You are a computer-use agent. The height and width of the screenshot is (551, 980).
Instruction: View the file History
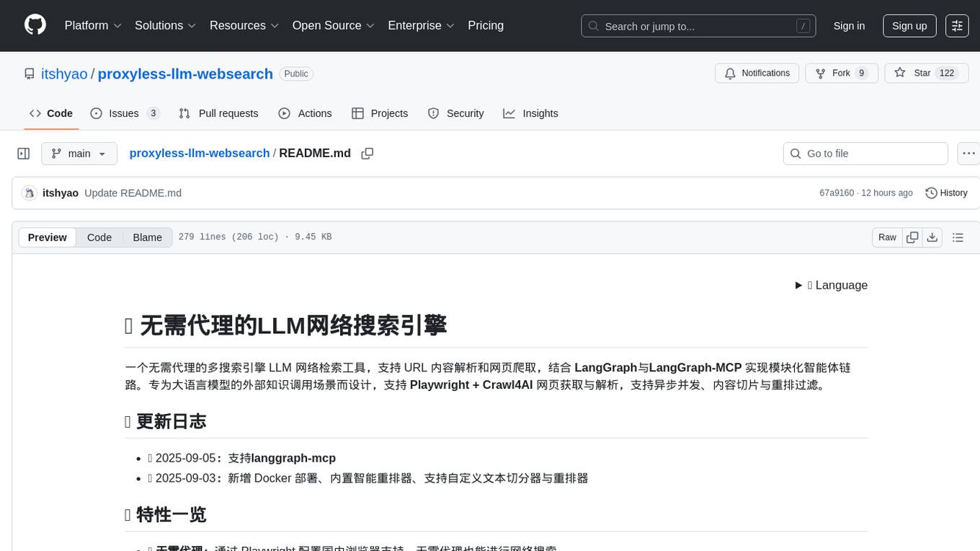(x=946, y=193)
